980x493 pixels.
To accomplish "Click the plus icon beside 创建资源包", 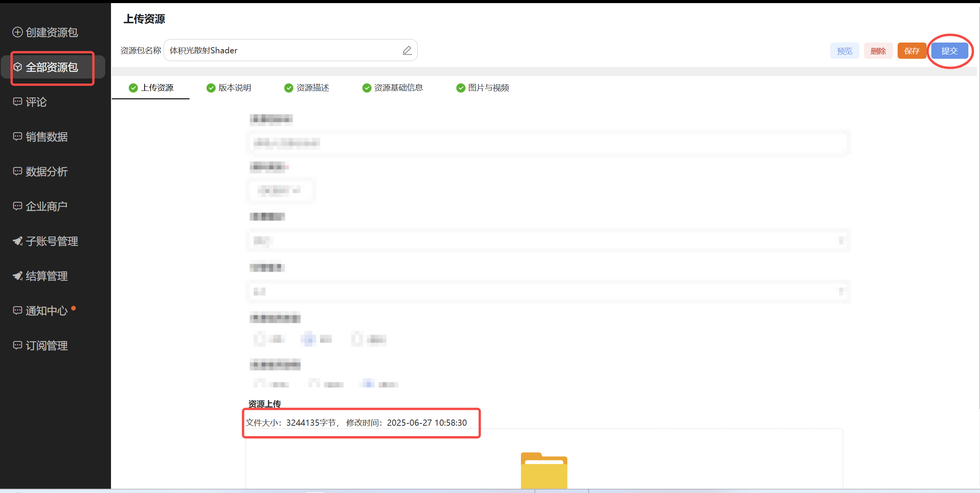I will click(x=17, y=32).
